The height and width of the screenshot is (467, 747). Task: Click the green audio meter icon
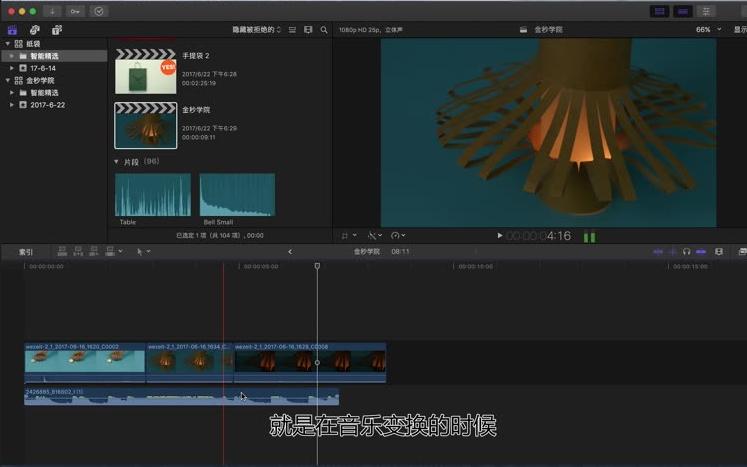tap(589, 237)
